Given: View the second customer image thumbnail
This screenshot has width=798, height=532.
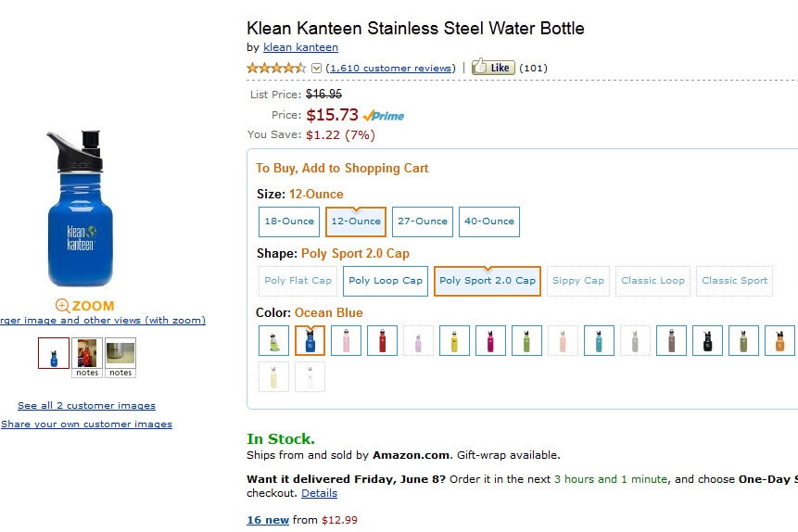Looking at the screenshot, I should (x=120, y=353).
